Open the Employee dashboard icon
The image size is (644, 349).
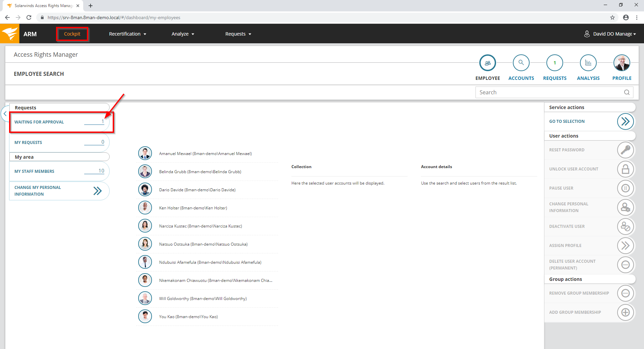pyautogui.click(x=487, y=63)
